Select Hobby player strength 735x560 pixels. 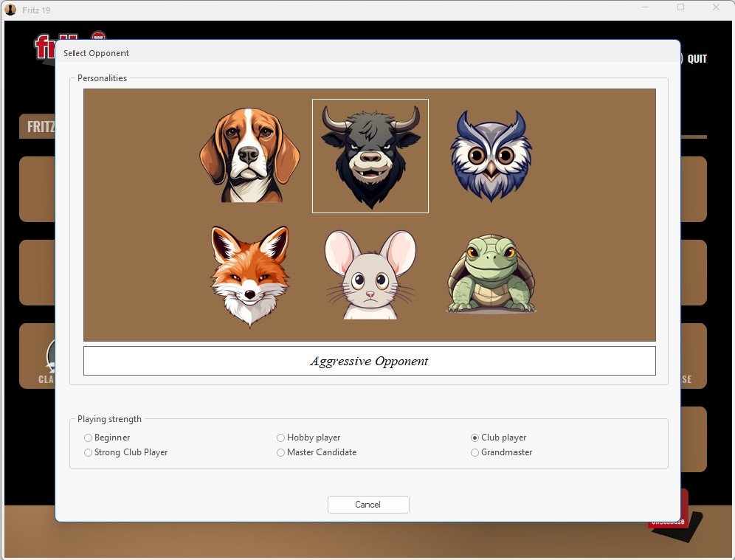[281, 438]
